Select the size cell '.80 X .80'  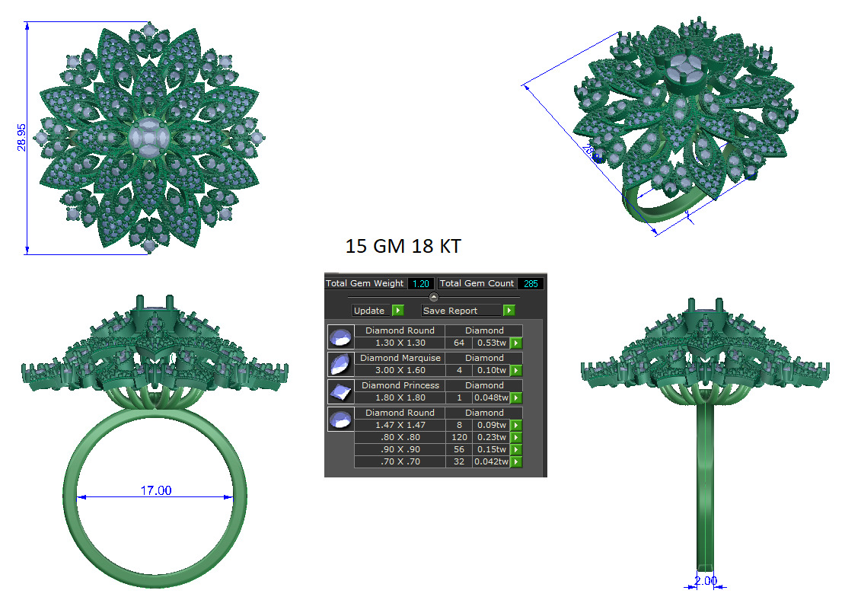click(x=400, y=437)
